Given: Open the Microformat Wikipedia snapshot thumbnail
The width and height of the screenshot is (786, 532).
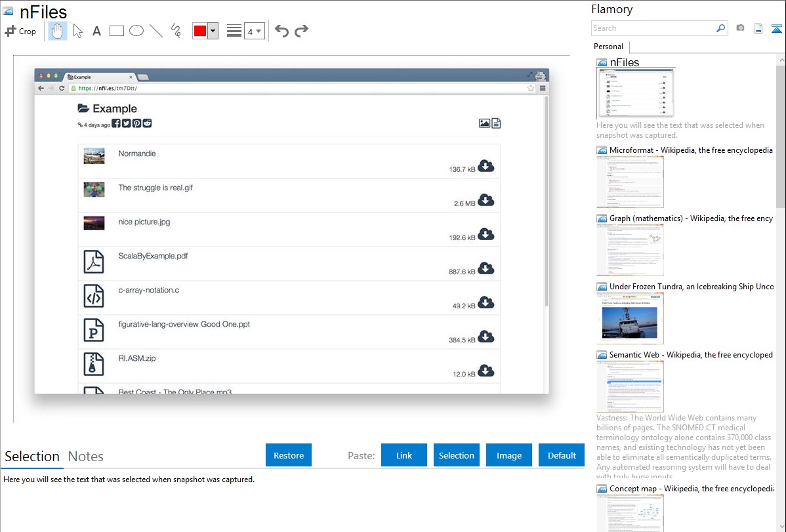Looking at the screenshot, I should click(x=630, y=182).
